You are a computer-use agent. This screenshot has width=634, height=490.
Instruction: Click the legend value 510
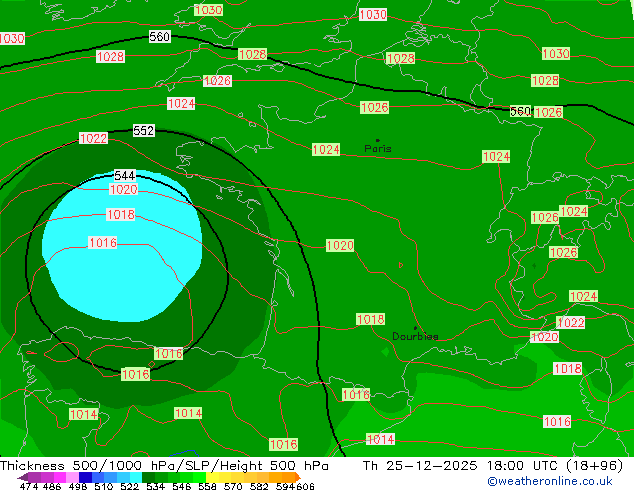(x=104, y=486)
